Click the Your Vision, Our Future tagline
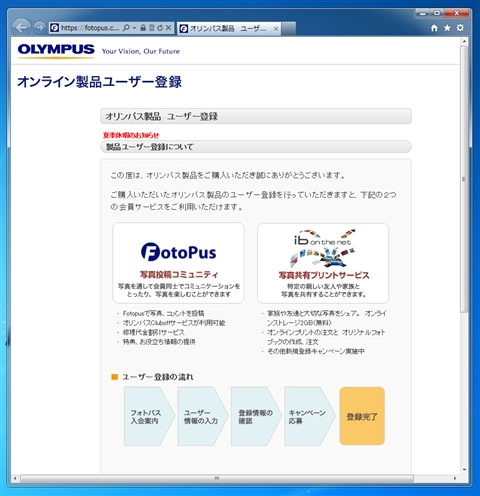 141,51
